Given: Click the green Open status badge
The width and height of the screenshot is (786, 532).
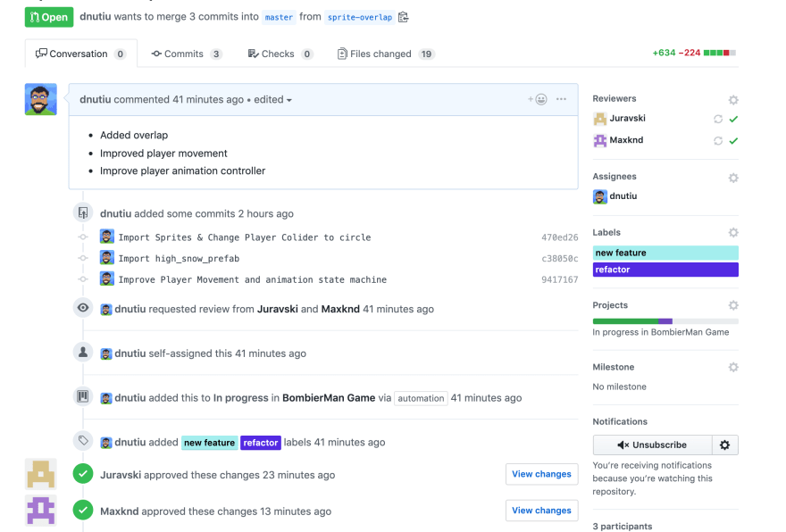Looking at the screenshot, I should pyautogui.click(x=49, y=17).
